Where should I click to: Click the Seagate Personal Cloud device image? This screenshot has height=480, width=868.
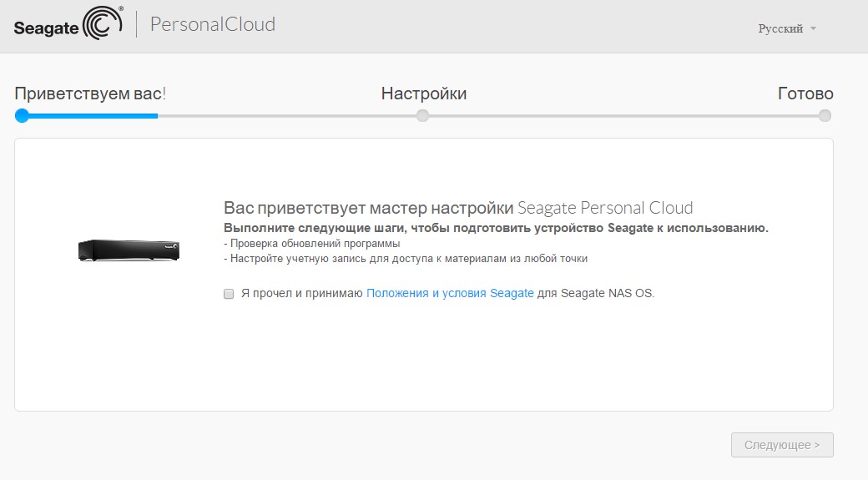click(129, 250)
